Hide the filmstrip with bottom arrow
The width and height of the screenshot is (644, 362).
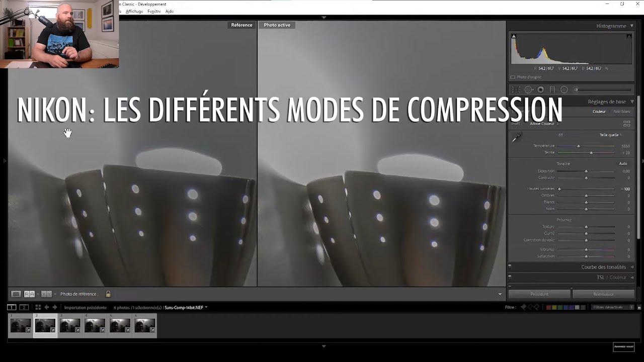coord(324,346)
